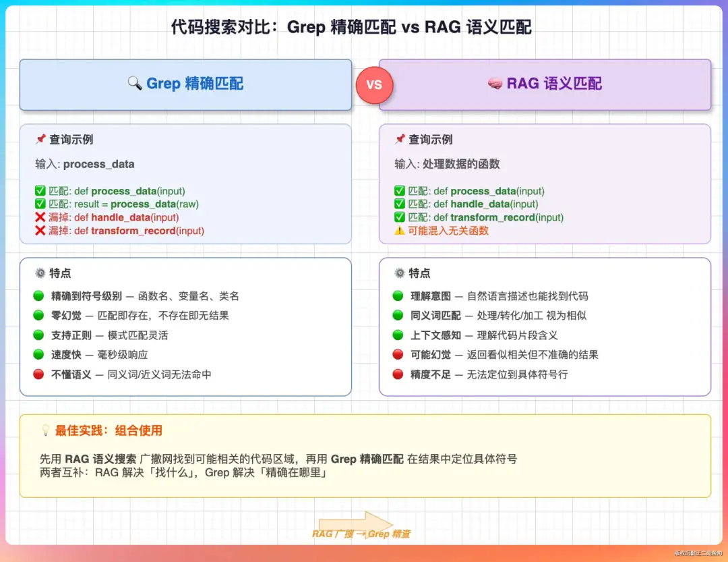This screenshot has height=562, width=728.
Task: Click the sentence starting 两者互补
Action: 184,473
